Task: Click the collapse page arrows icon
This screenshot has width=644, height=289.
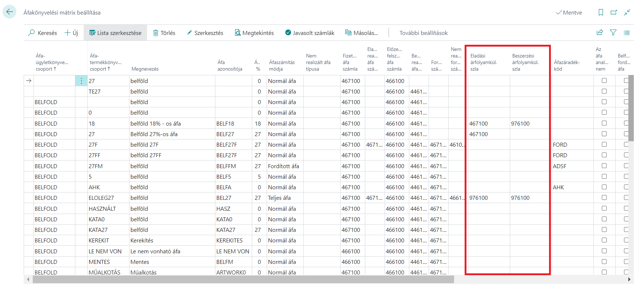Action: pos(627,12)
